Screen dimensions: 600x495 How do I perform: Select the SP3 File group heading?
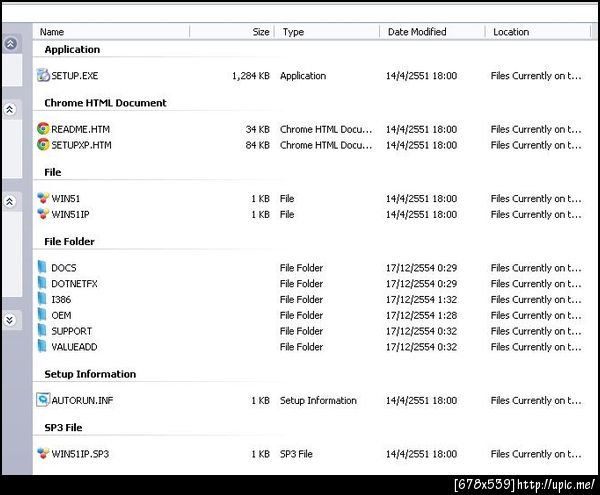pyautogui.click(x=63, y=427)
